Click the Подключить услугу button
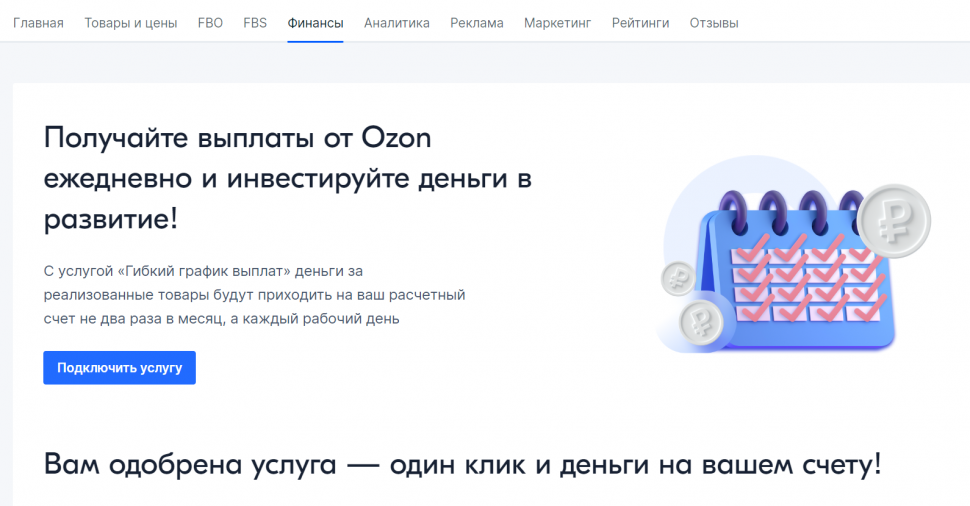The width and height of the screenshot is (970, 506). (x=119, y=367)
